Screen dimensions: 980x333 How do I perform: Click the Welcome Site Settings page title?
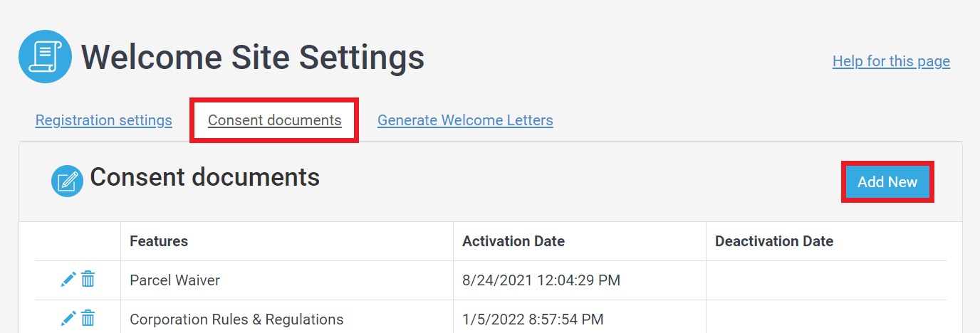pyautogui.click(x=253, y=57)
